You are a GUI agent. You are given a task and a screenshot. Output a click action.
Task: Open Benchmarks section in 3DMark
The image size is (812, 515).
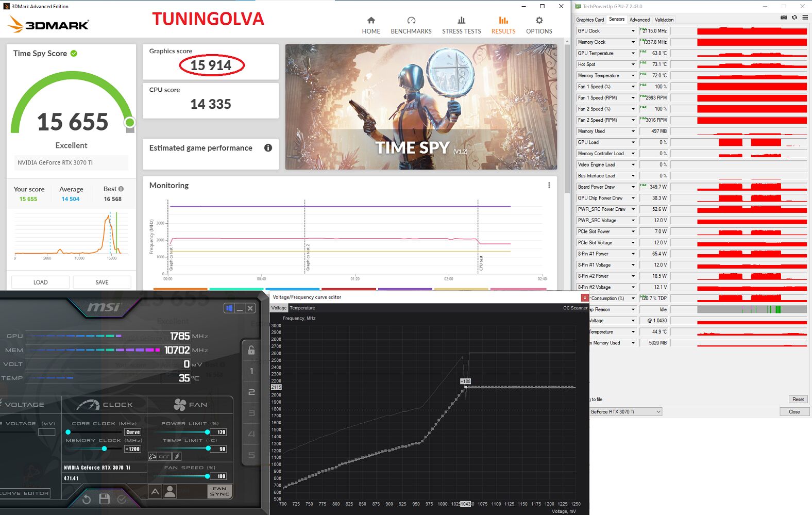(411, 25)
